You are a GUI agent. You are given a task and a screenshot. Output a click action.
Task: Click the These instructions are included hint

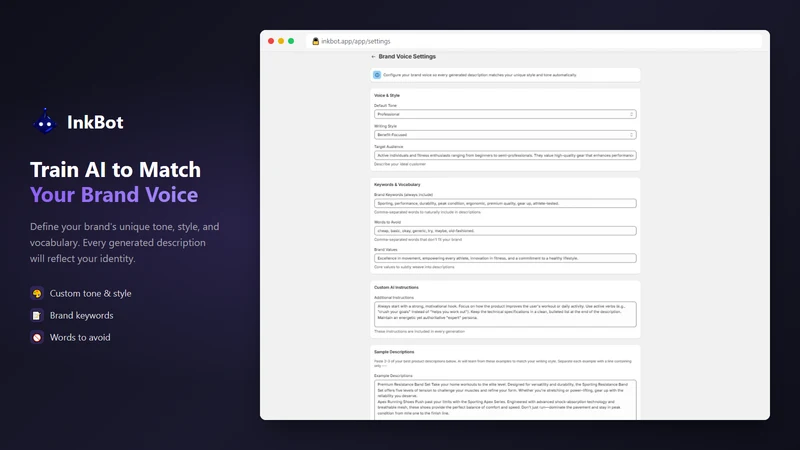click(419, 332)
